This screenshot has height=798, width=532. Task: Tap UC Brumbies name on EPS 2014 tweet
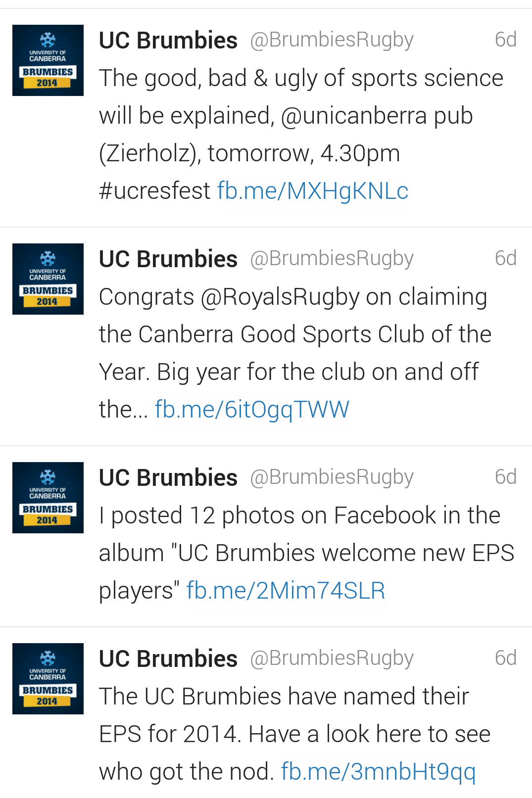tap(168, 658)
